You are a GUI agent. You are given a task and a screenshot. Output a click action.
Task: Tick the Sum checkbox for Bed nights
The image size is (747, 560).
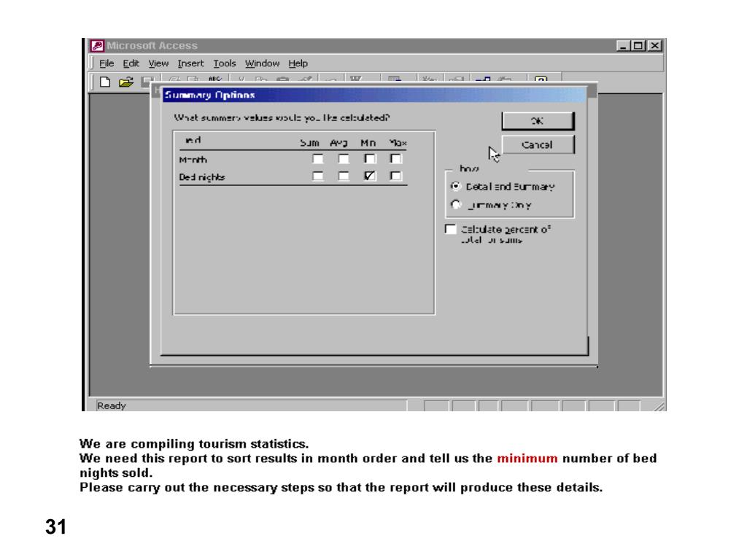pos(318,176)
